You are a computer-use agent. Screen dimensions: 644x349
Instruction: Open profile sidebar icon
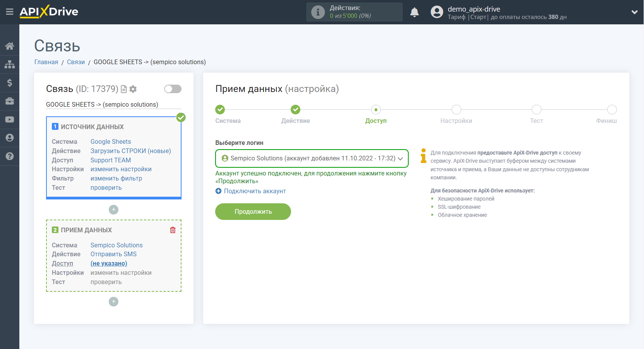10,138
